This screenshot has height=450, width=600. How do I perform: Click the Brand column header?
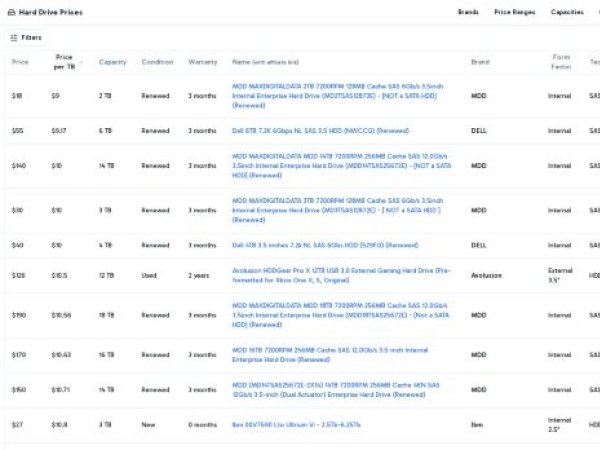tap(480, 62)
